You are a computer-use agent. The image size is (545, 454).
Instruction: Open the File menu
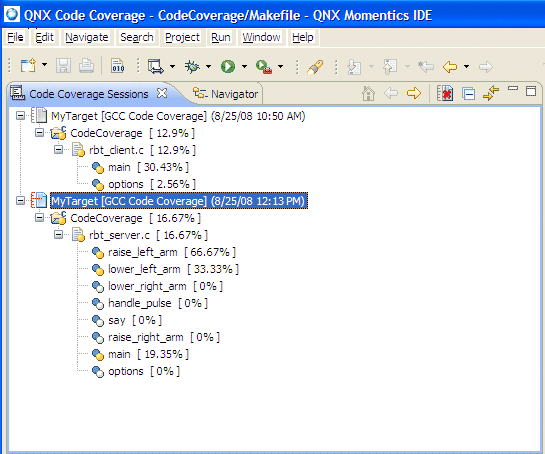pyautogui.click(x=15, y=37)
